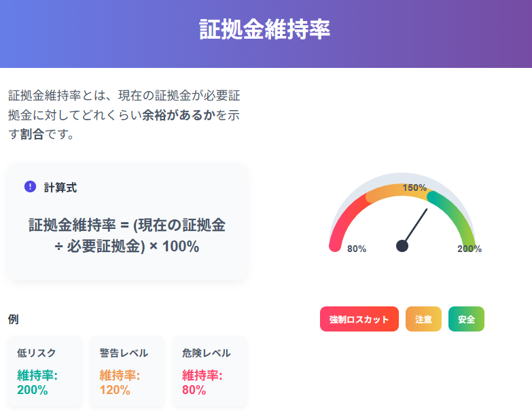This screenshot has width=532, height=411.
Task: Click the 維持率: 200% green text
Action: (37, 382)
